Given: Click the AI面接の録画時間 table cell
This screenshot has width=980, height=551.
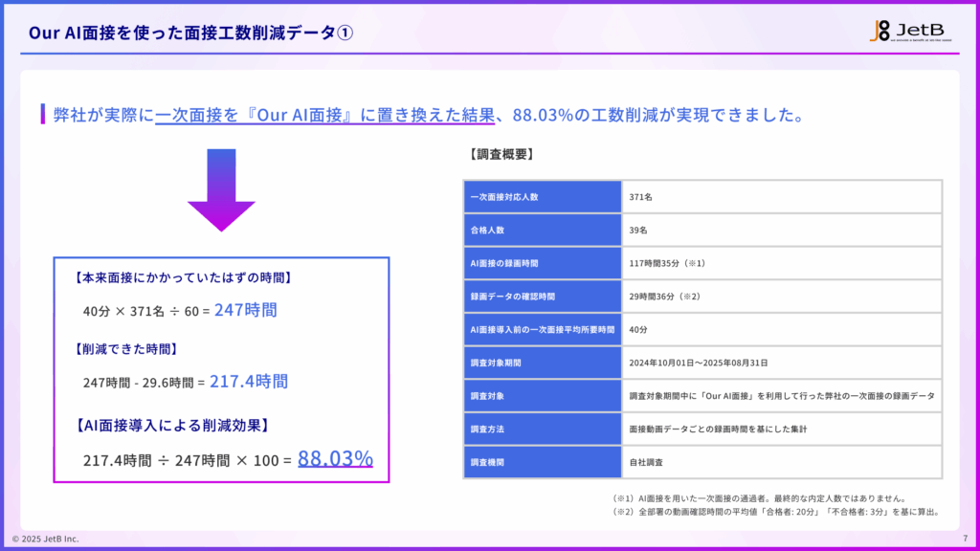Looking at the screenshot, I should (x=542, y=262).
